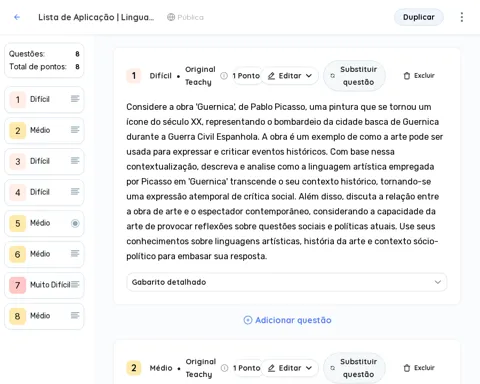Select question 8 Médio in the sidebar
480x384 pixels.
(44, 316)
